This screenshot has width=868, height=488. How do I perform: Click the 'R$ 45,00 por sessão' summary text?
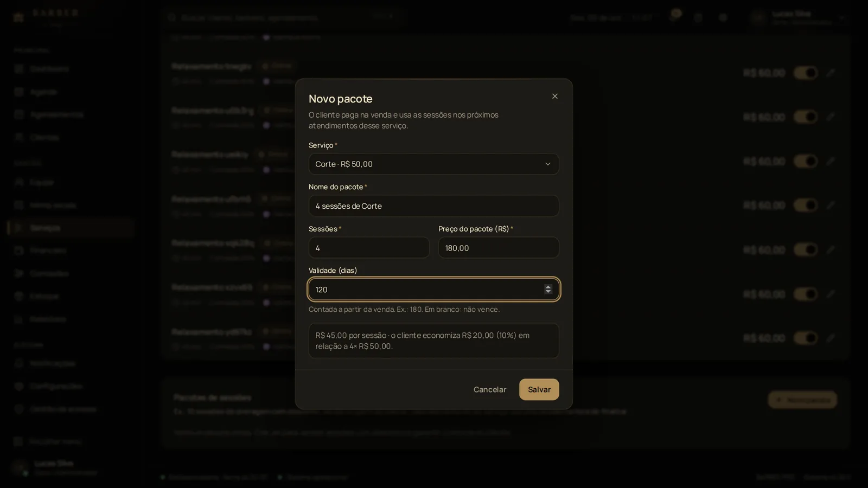(423, 341)
